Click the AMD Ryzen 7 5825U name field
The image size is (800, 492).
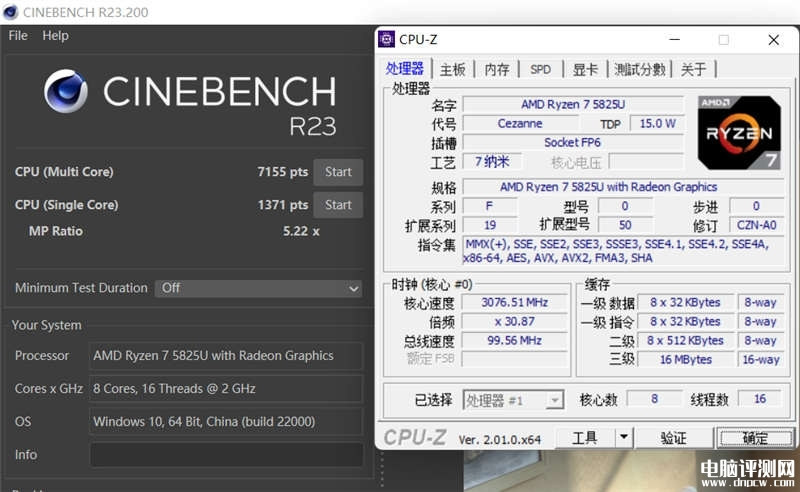[x=572, y=105]
